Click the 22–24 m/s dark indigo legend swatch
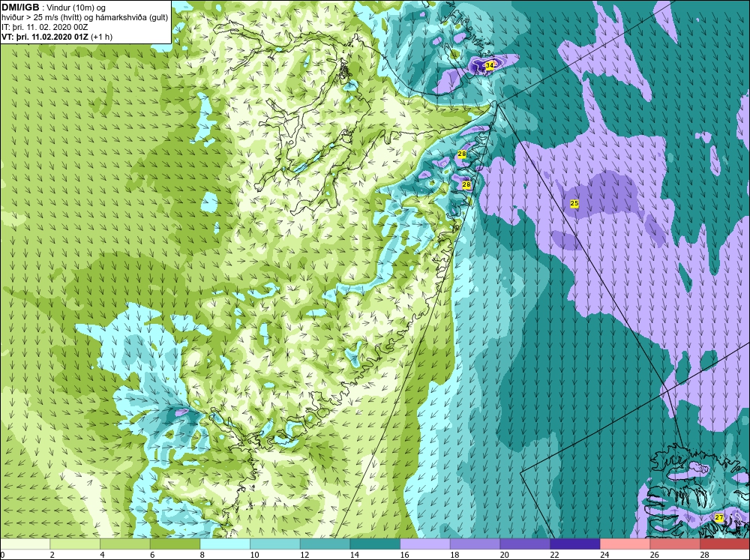 coord(575,544)
